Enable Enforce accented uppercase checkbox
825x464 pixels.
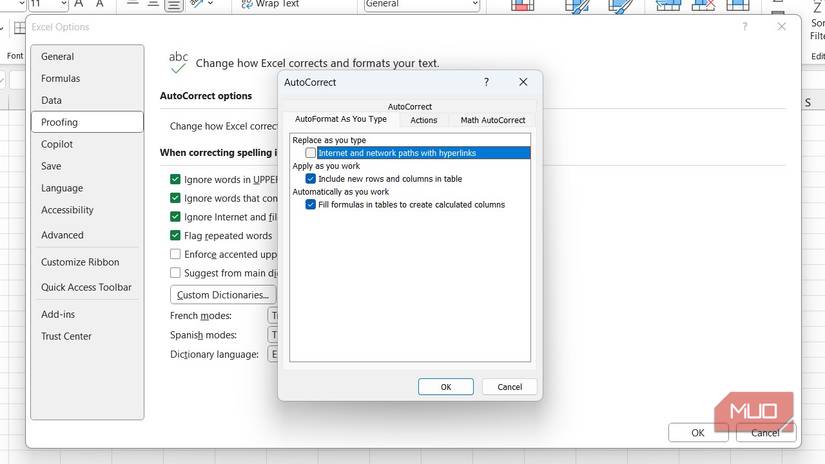coord(175,254)
